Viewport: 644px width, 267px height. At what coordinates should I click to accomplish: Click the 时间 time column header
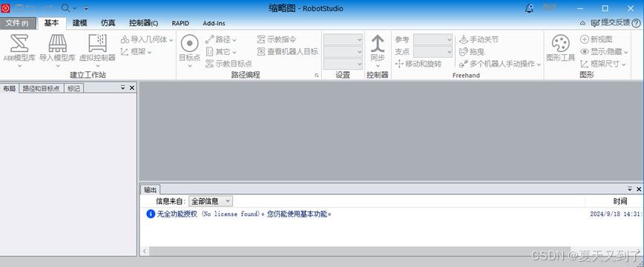(620, 201)
